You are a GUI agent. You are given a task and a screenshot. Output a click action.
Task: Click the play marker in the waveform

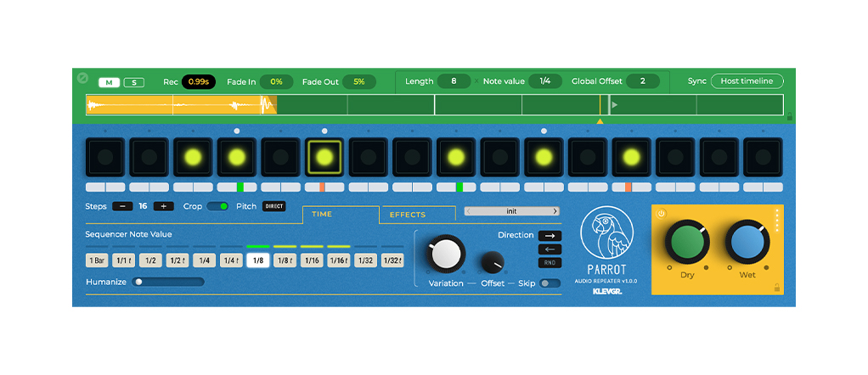pyautogui.click(x=615, y=105)
